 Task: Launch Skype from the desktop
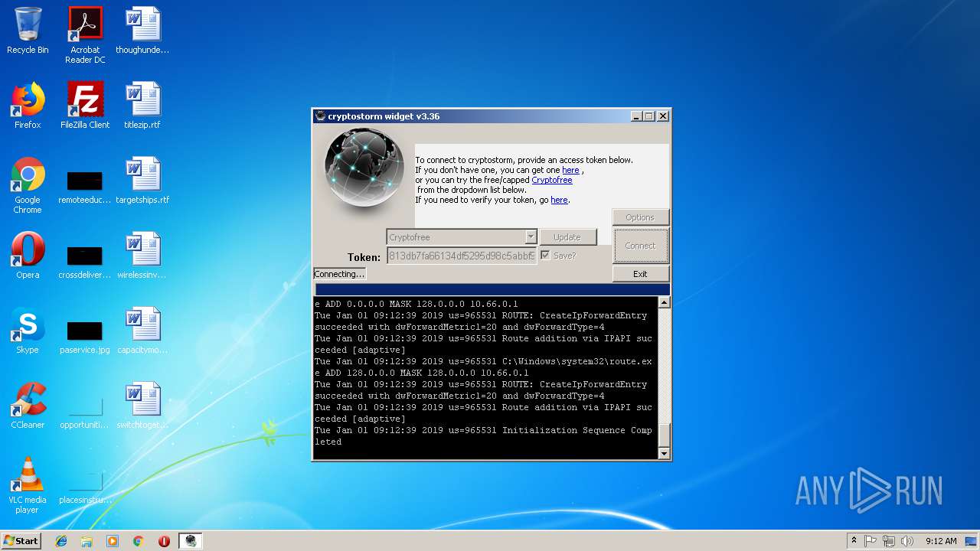click(28, 331)
